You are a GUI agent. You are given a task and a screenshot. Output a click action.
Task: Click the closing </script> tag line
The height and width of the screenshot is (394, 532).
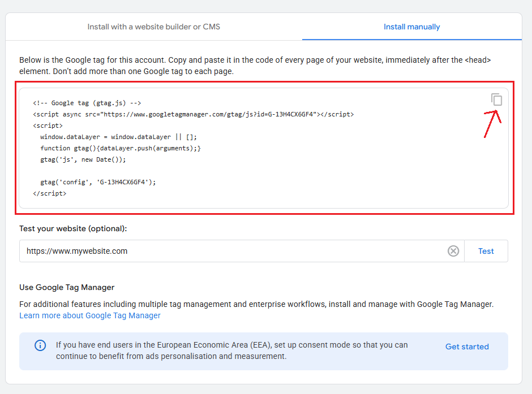[50, 193]
